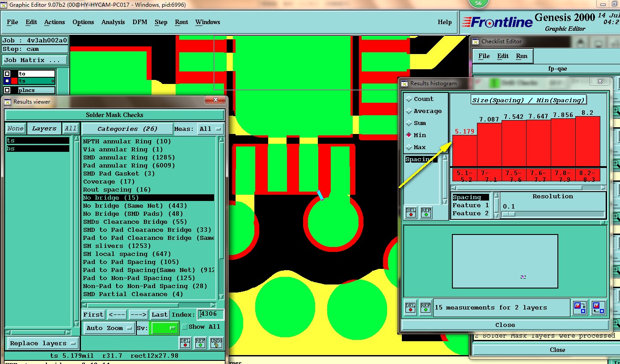Open the File menu in Graphic Editor

click(13, 22)
